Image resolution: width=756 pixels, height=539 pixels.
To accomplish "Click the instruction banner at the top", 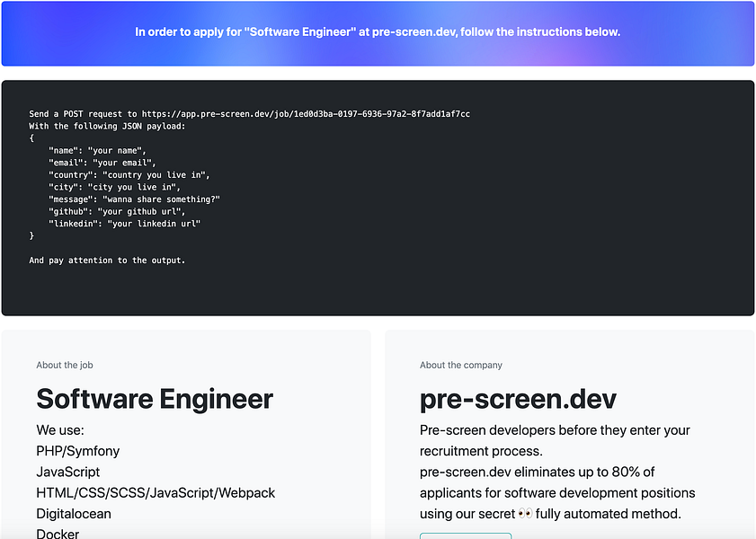I will [x=378, y=31].
